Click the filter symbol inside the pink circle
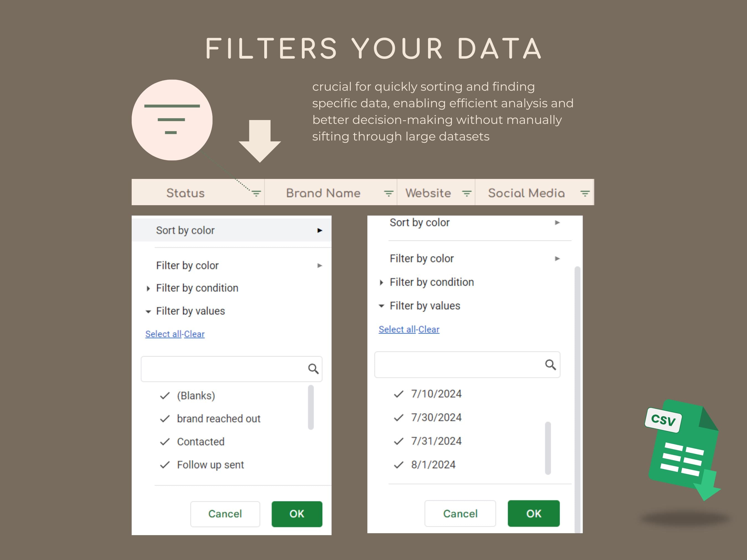The width and height of the screenshot is (747, 560). coord(172,120)
